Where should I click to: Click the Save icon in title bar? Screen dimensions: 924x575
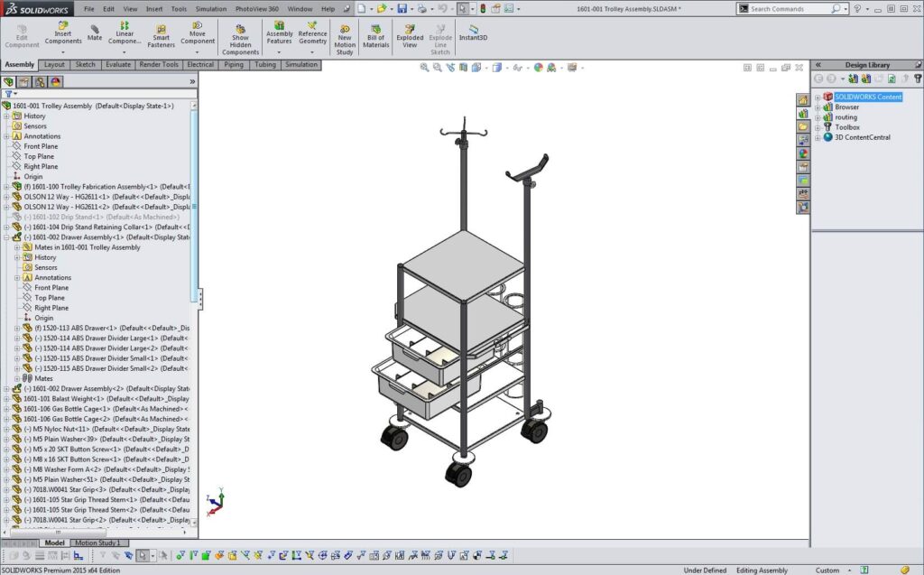point(402,8)
